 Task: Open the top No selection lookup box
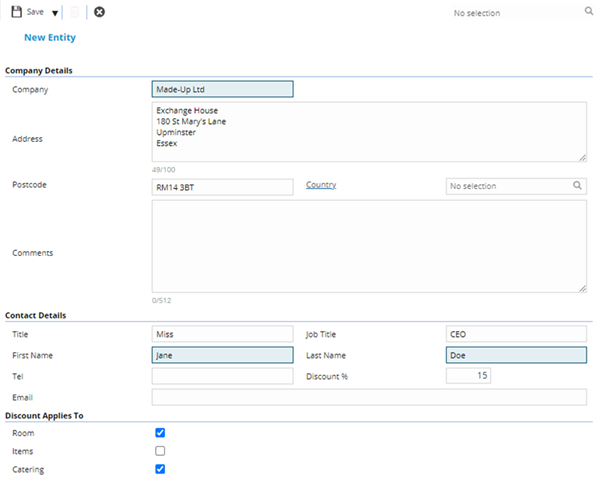[512, 13]
